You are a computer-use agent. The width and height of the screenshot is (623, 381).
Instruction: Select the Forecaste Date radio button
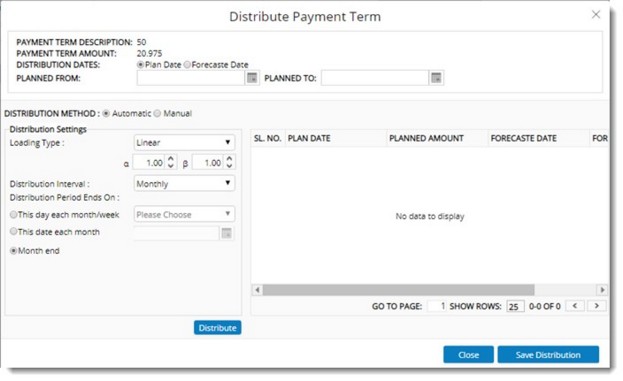[x=187, y=64]
